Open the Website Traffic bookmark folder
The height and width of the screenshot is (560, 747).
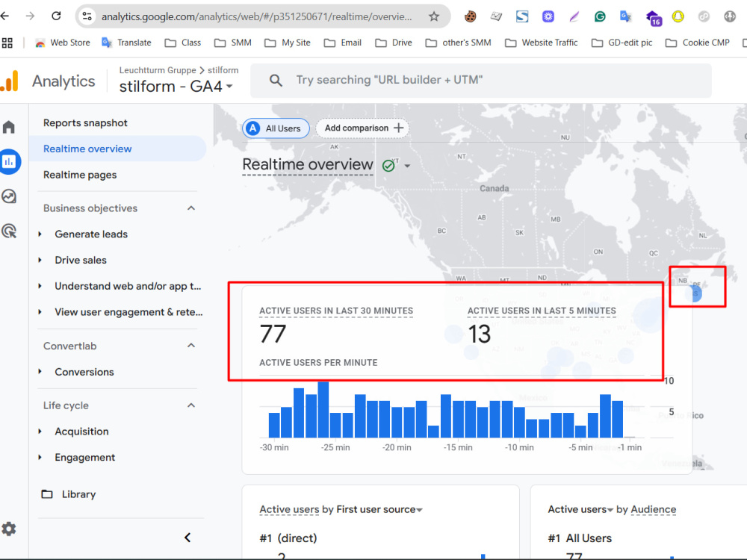[541, 43]
